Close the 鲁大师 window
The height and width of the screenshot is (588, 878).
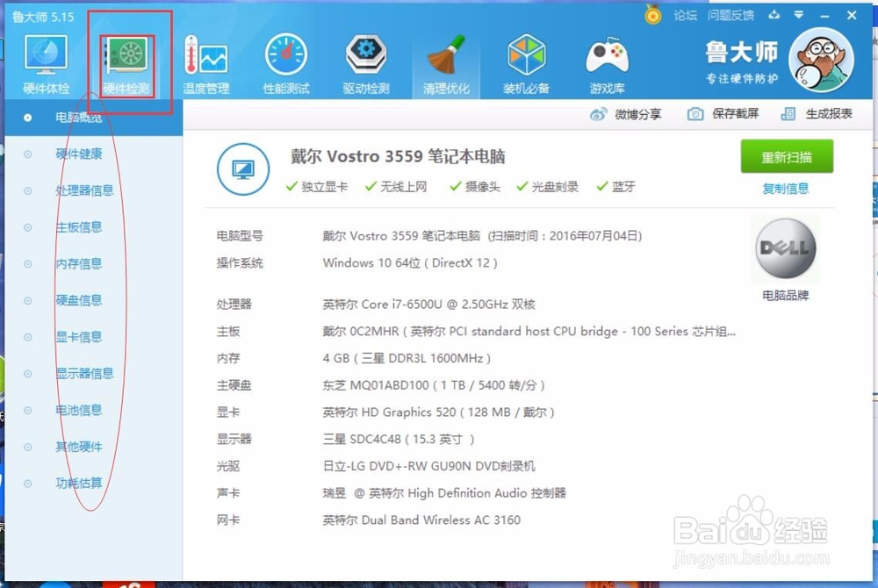(x=852, y=15)
